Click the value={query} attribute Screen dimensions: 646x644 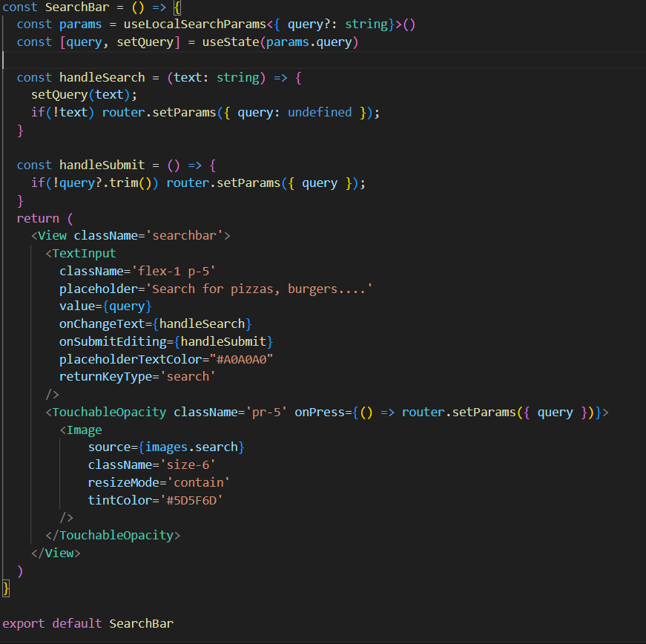tap(105, 306)
